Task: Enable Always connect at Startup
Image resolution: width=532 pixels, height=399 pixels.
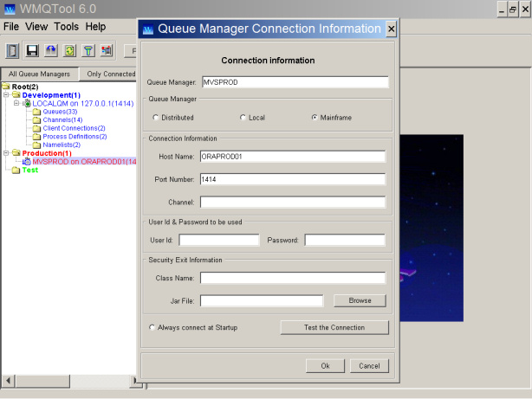Action: pos(152,327)
